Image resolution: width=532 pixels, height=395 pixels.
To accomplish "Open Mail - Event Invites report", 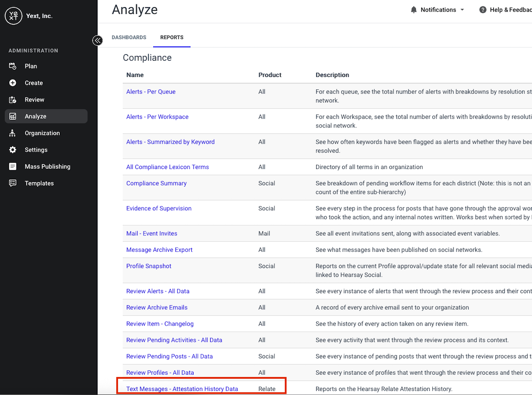I will pos(152,233).
